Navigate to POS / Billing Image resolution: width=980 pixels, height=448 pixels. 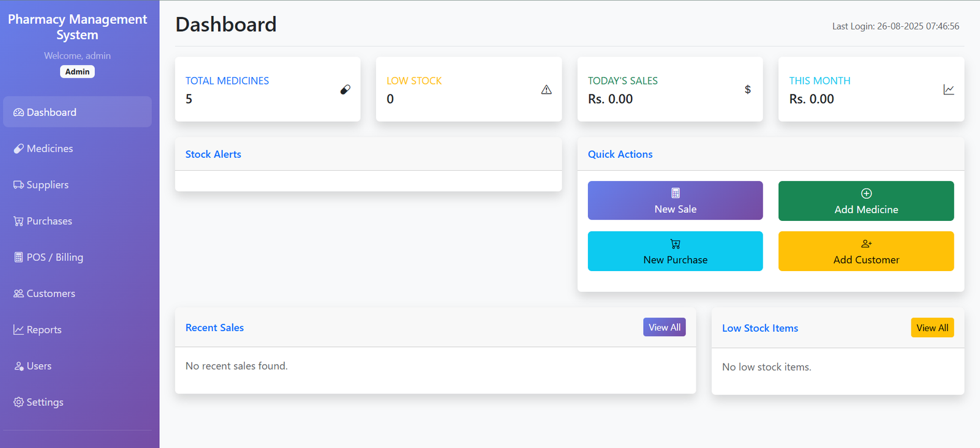(x=55, y=257)
